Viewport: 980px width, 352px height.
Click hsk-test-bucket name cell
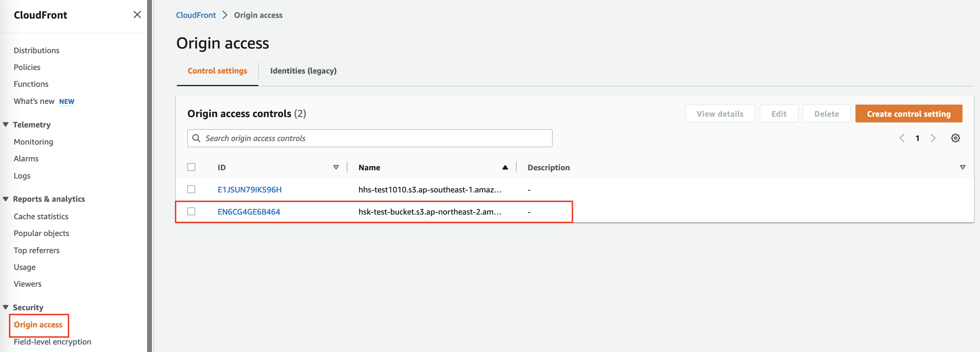pyautogui.click(x=430, y=211)
